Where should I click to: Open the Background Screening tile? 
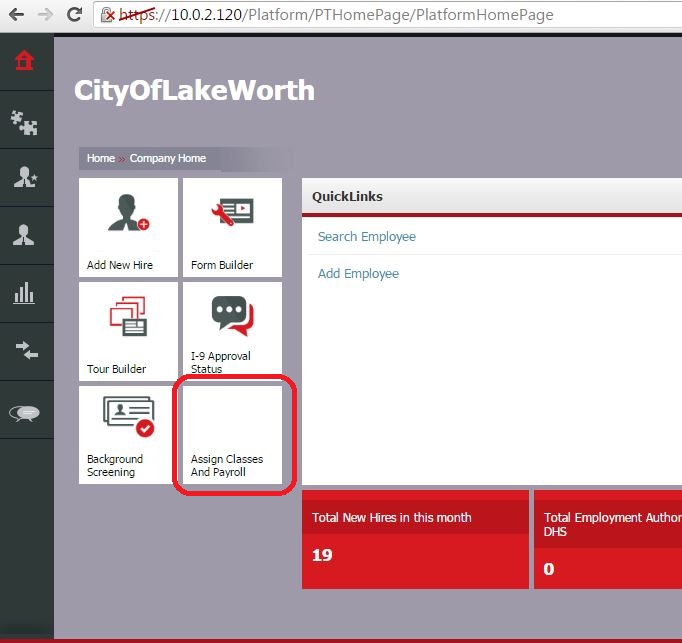click(128, 434)
